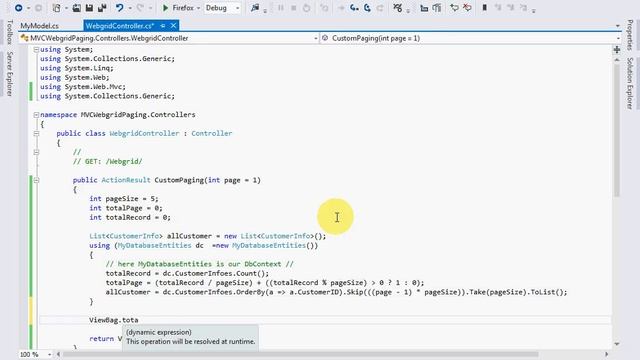Click the vertical scrollbar thumb
The image size is (640, 360).
[x=617, y=130]
